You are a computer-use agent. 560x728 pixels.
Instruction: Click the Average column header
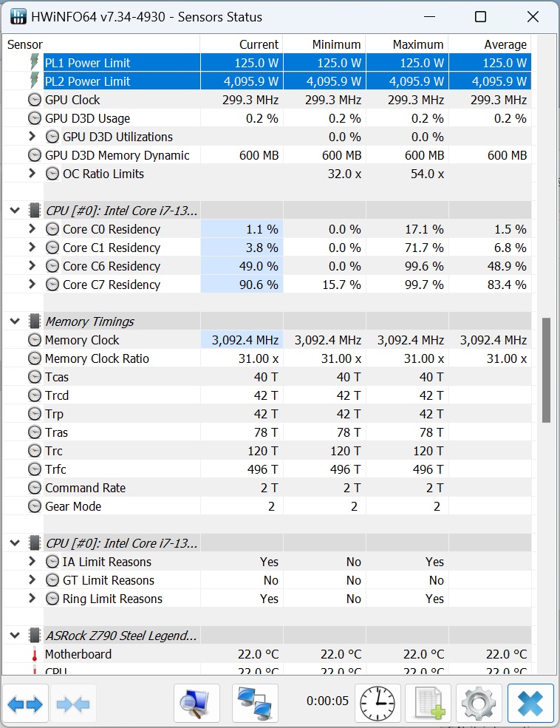(489, 44)
